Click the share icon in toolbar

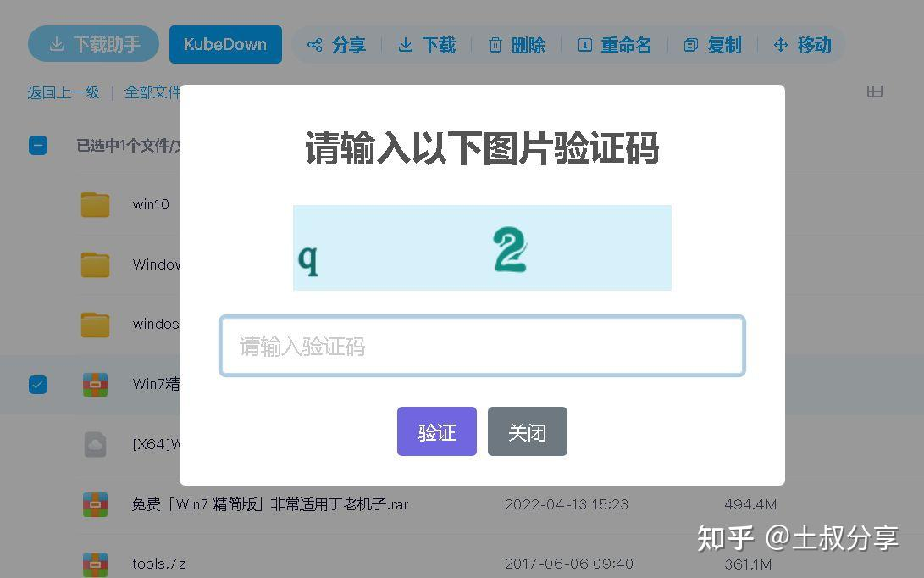[x=315, y=45]
